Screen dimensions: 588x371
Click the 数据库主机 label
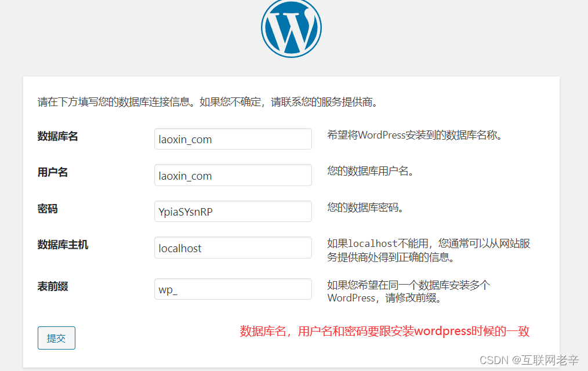(x=63, y=245)
